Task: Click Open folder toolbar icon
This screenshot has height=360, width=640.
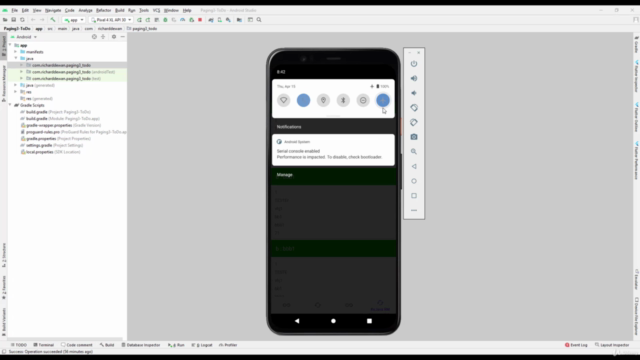Action: coord(5,20)
